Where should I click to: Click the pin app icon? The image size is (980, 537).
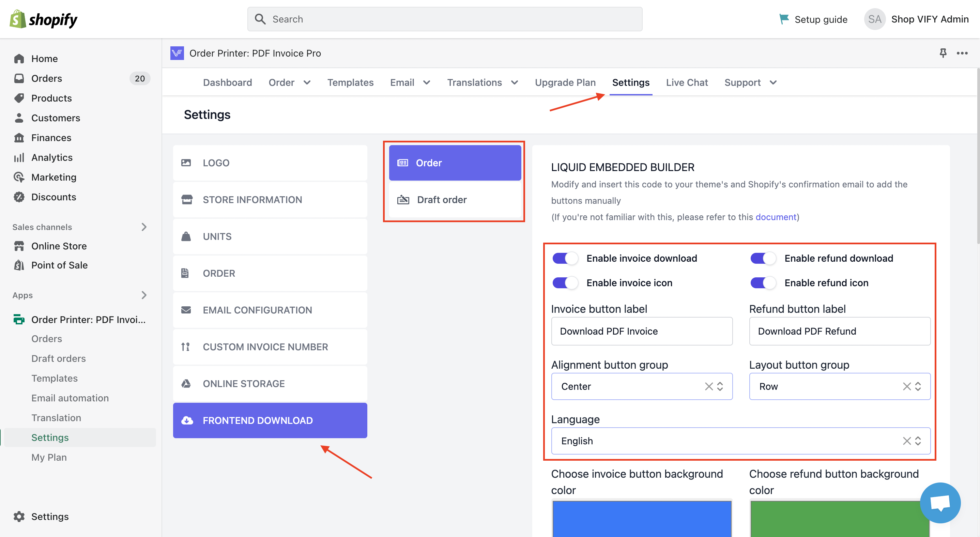pyautogui.click(x=943, y=53)
